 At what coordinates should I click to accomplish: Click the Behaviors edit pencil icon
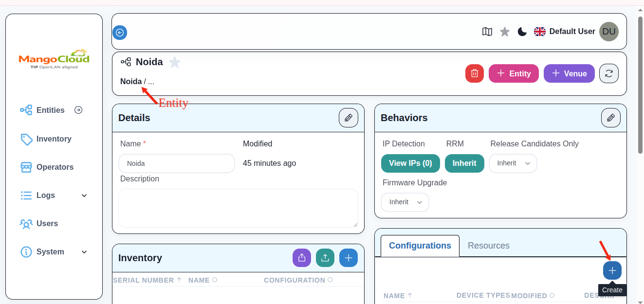[x=610, y=117]
